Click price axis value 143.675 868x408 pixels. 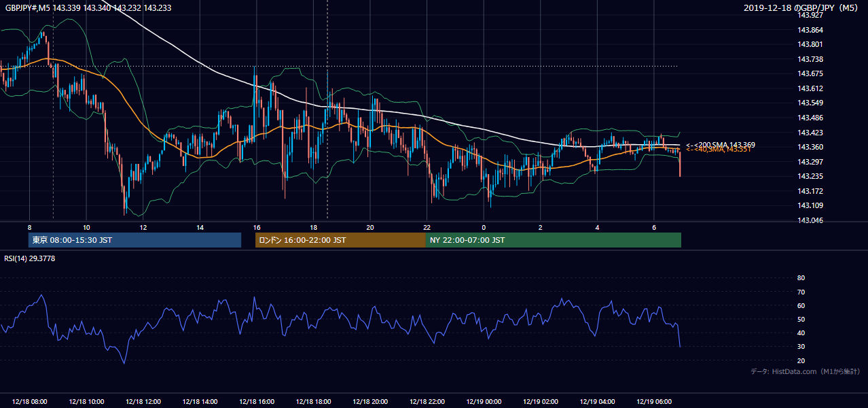[810, 73]
